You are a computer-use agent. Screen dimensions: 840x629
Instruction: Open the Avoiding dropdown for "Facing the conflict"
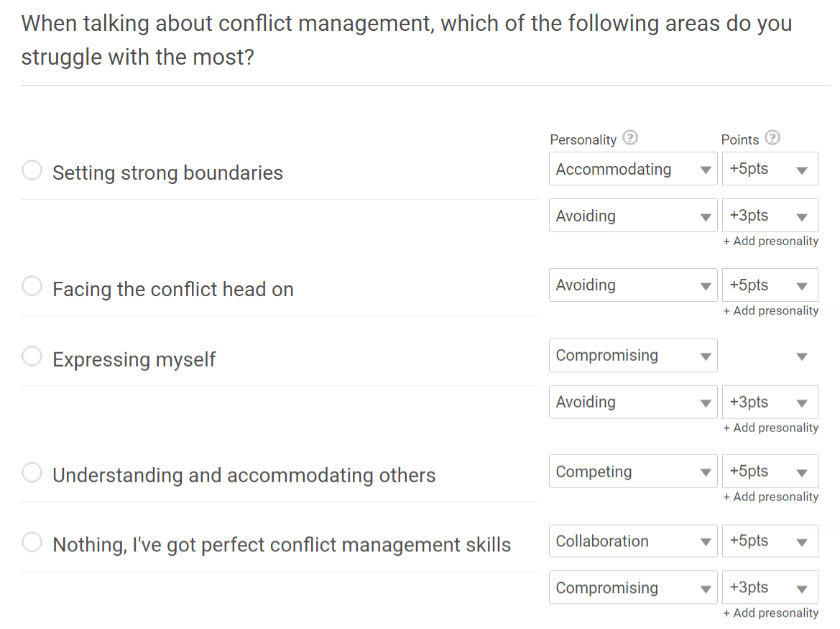(633, 285)
